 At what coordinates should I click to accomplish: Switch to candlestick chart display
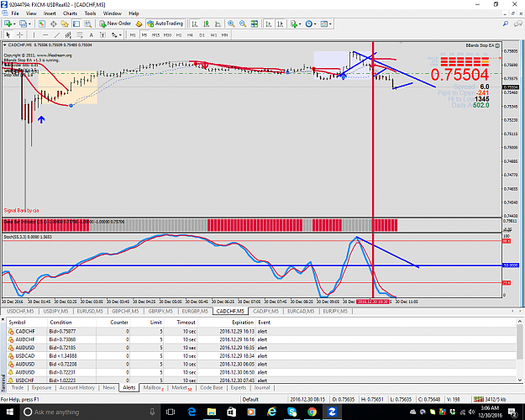click(x=207, y=24)
